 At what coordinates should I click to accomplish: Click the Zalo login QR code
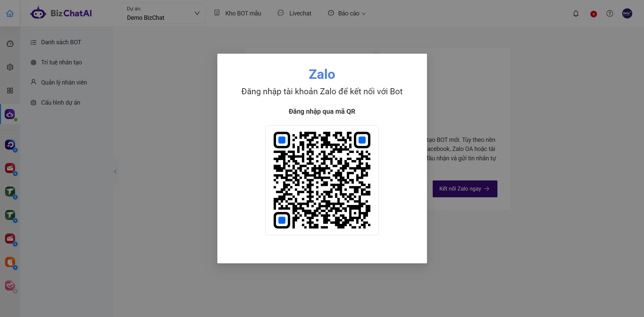point(322,180)
